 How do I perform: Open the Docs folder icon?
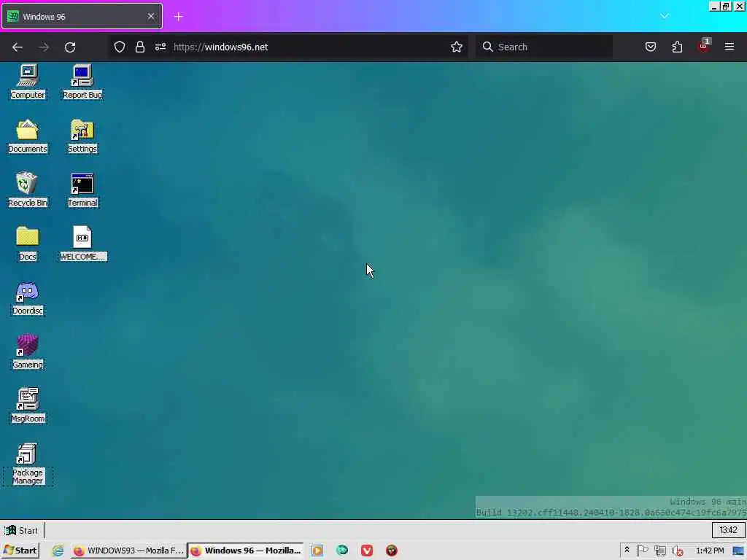click(x=28, y=244)
